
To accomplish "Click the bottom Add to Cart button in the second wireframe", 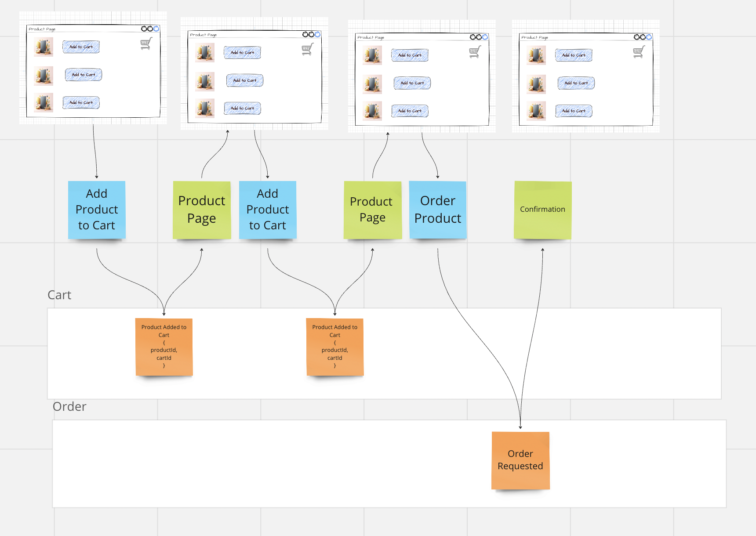I will [x=242, y=108].
